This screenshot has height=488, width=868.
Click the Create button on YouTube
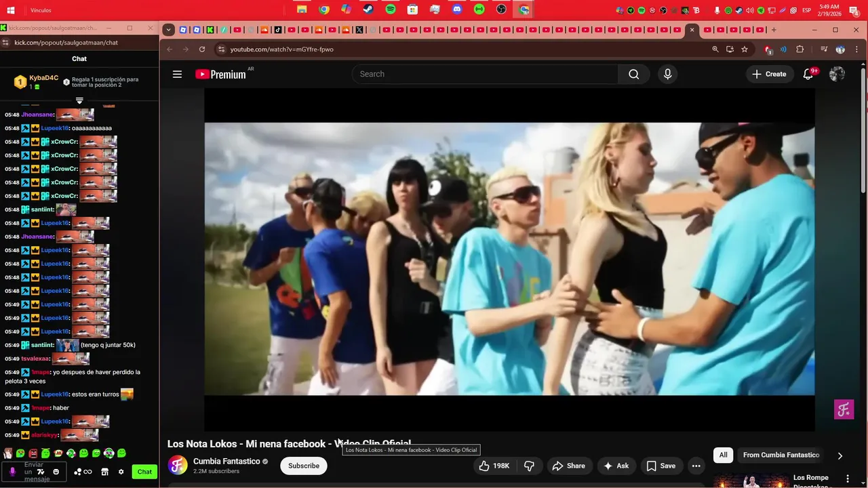coord(770,75)
